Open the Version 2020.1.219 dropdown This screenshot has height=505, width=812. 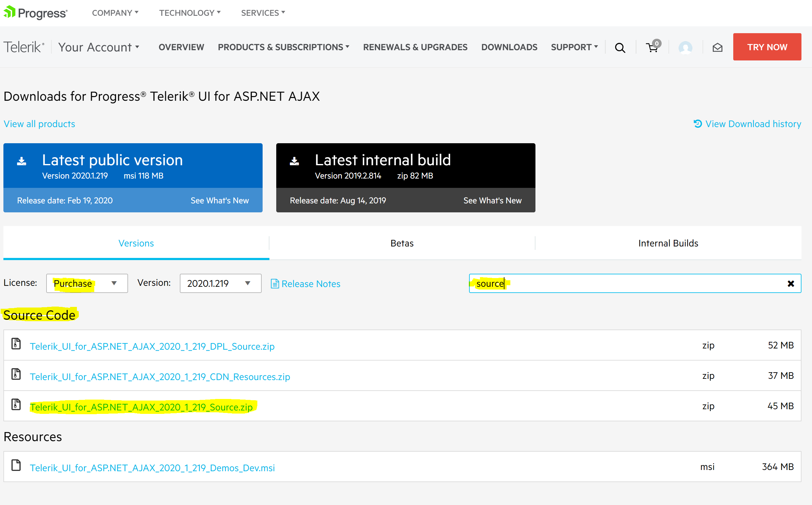(220, 284)
